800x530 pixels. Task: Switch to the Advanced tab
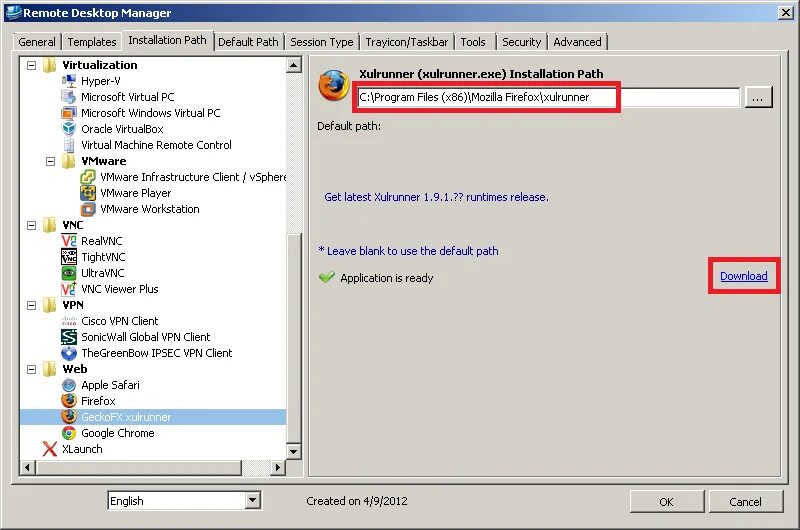(578, 42)
